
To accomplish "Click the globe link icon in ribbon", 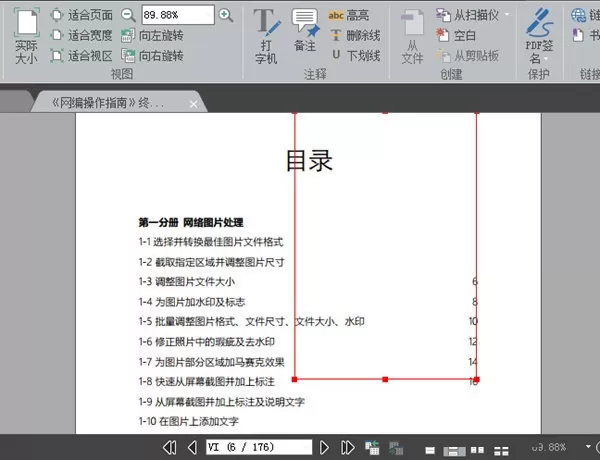I will click(578, 15).
